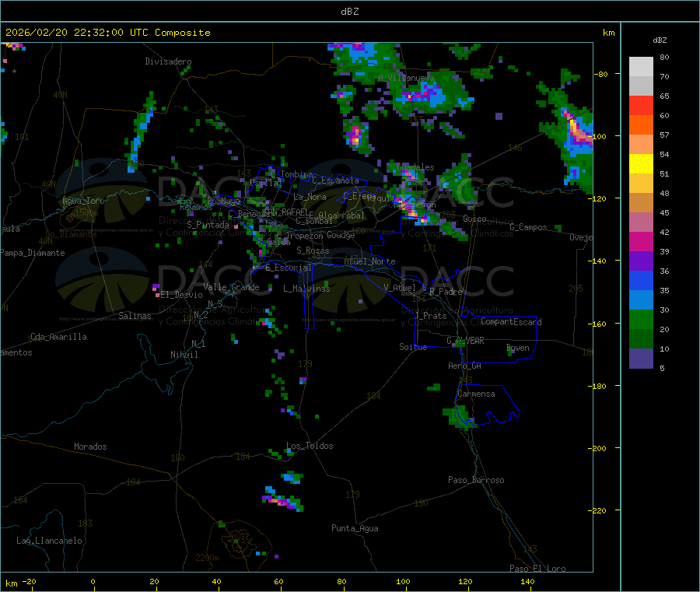The width and height of the screenshot is (700, 592).
Task: Click the 'J_Prats' map label
Action: point(430,316)
